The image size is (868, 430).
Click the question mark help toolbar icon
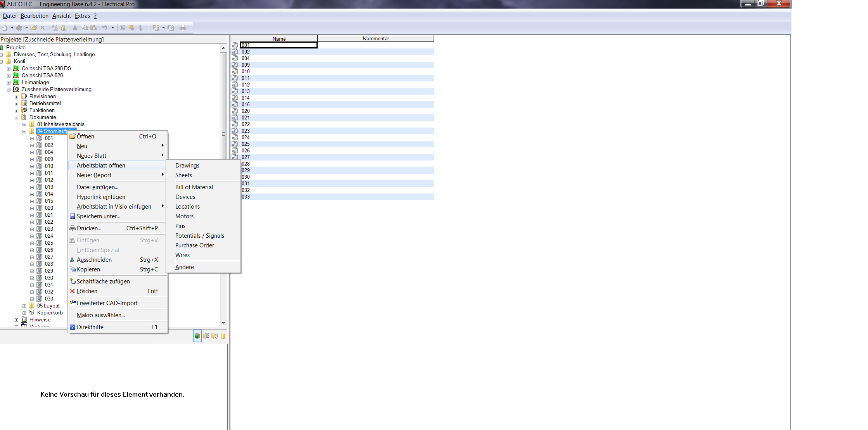pos(123,28)
